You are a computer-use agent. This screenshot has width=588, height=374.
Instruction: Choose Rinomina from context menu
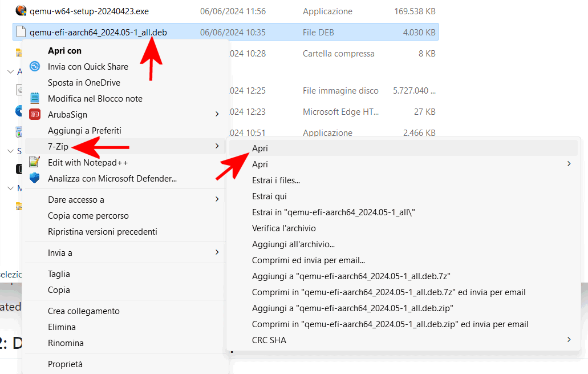pos(66,343)
